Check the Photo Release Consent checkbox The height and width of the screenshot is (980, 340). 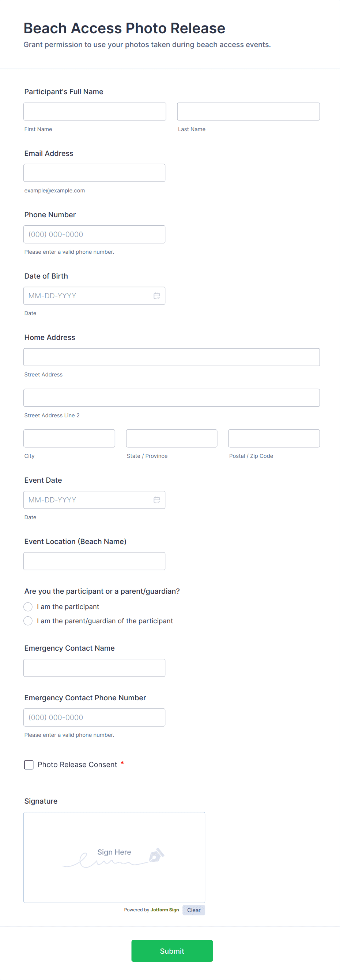(x=29, y=764)
